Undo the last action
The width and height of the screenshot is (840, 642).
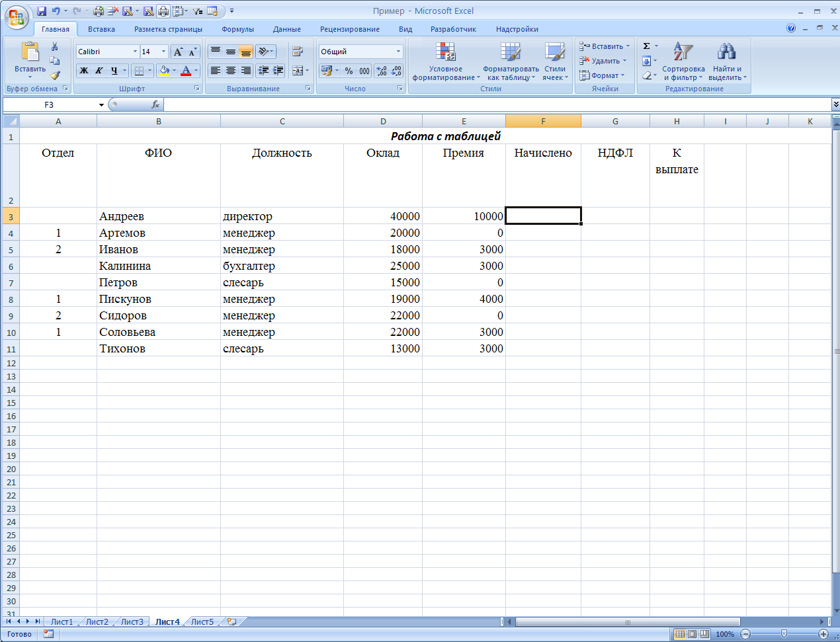pyautogui.click(x=56, y=11)
